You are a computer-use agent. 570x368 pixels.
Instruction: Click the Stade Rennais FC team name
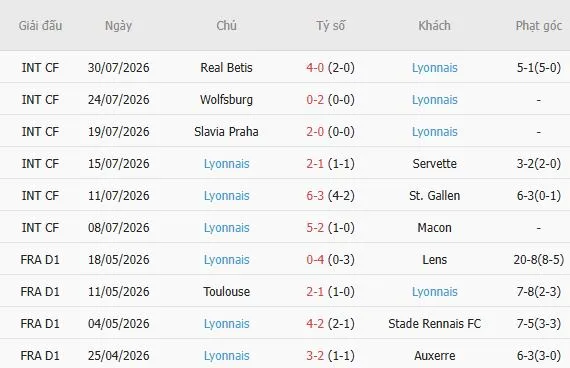434,324
